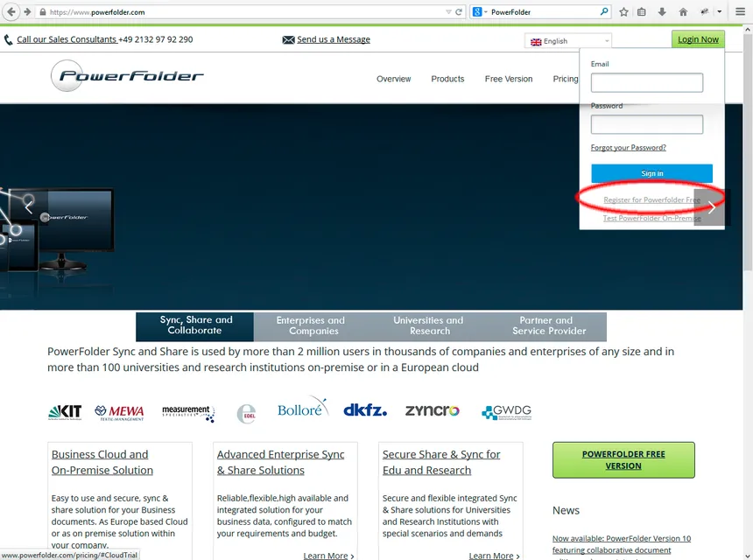Select the Enterprises and Companies tab
Screen dimensions: 753x560
pyautogui.click(x=313, y=326)
